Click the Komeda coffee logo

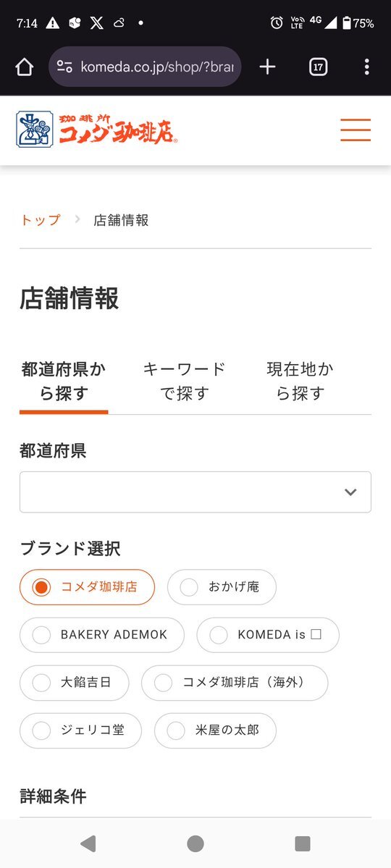(x=97, y=130)
